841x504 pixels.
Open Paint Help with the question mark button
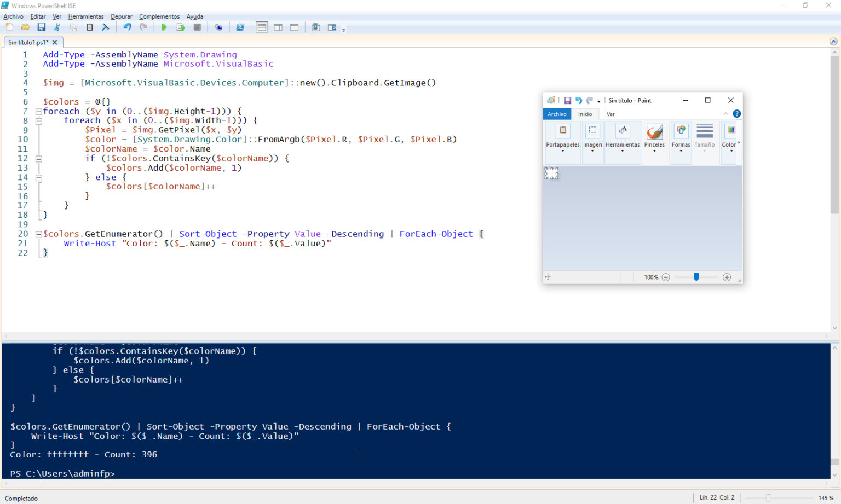coord(736,114)
